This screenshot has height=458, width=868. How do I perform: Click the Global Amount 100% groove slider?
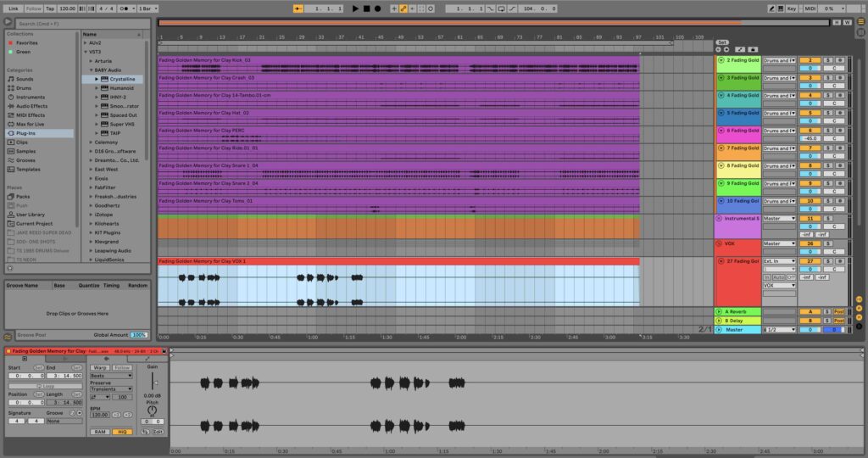tap(139, 335)
